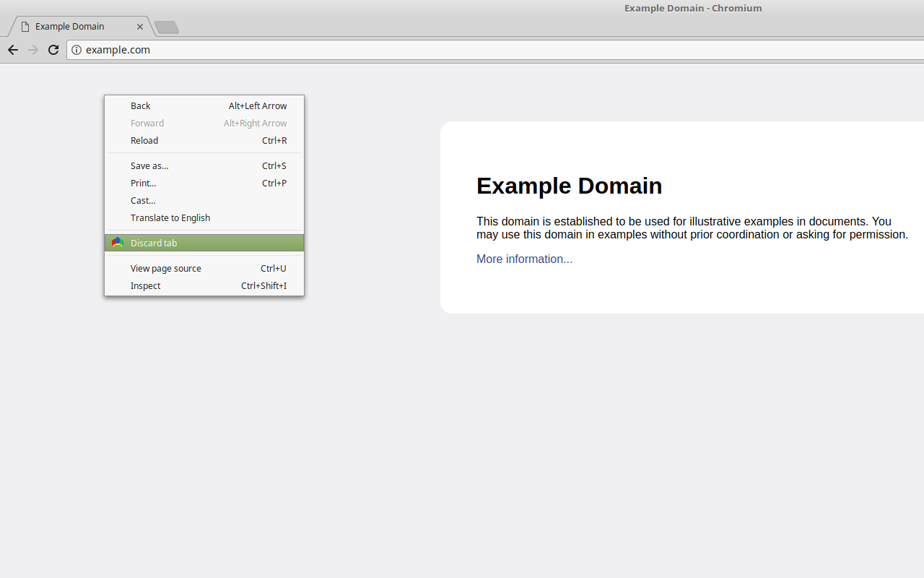
Task: Choose Reload from the context menu
Action: point(204,140)
